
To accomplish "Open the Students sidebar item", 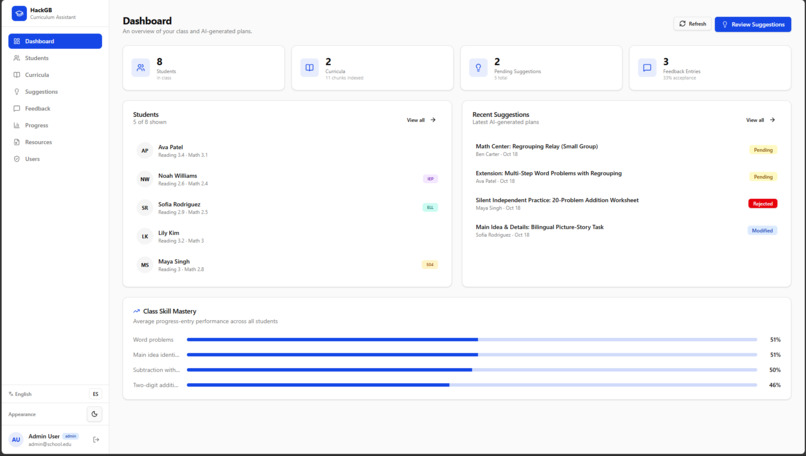I will tap(55, 58).
